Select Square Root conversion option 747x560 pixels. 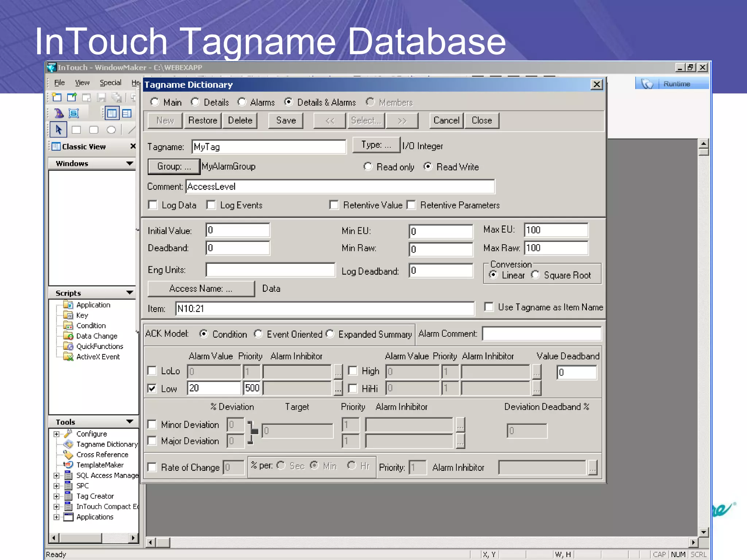click(x=535, y=275)
